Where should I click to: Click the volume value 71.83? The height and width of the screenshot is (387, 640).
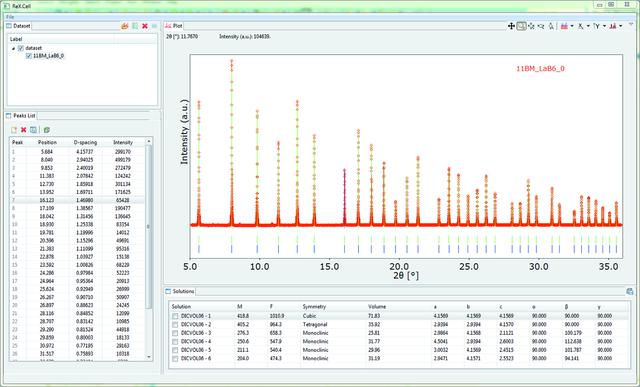[x=374, y=316]
